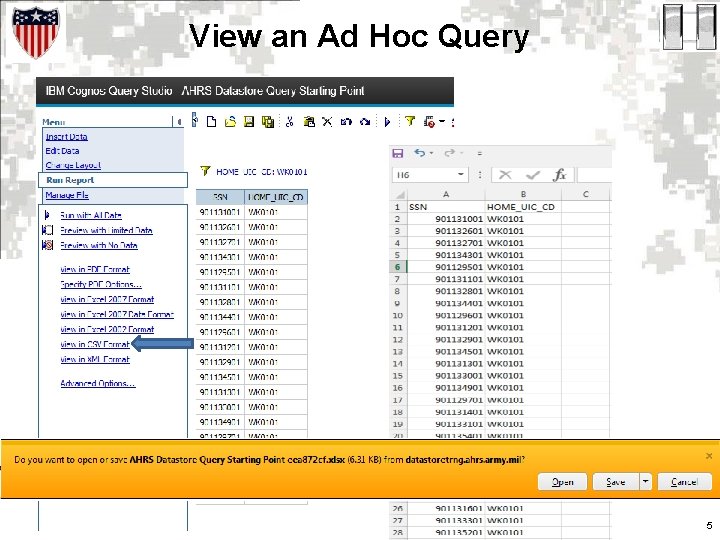The height and width of the screenshot is (540, 720).
Task: Click the New query icon in Cognos toolbar
Action: point(211,122)
